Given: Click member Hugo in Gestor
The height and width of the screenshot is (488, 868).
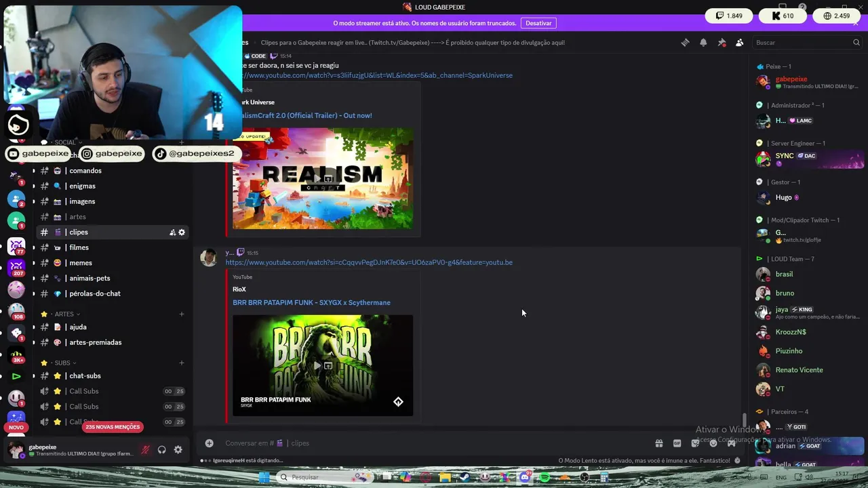Looking at the screenshot, I should (x=810, y=197).
